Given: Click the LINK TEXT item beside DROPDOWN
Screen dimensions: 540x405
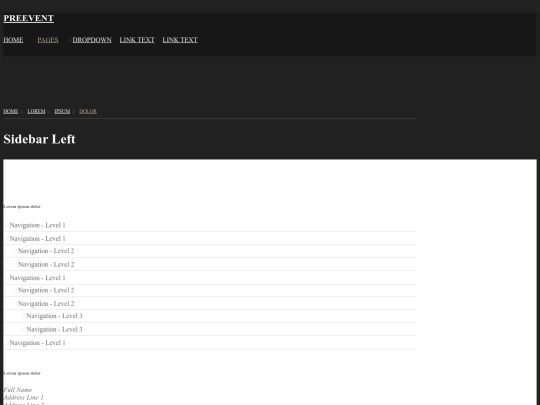Looking at the screenshot, I should (137, 40).
